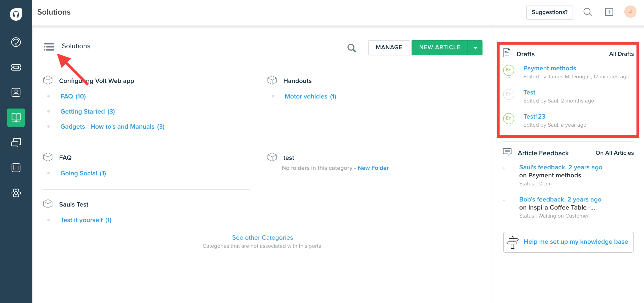Open Bob's feedback, 2 years ago

click(x=560, y=199)
